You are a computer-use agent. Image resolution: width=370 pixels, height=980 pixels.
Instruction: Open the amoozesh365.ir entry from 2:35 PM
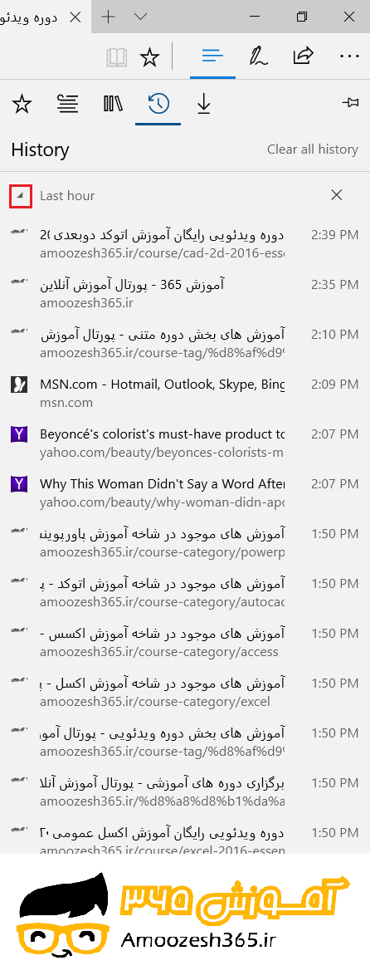[x=185, y=293]
